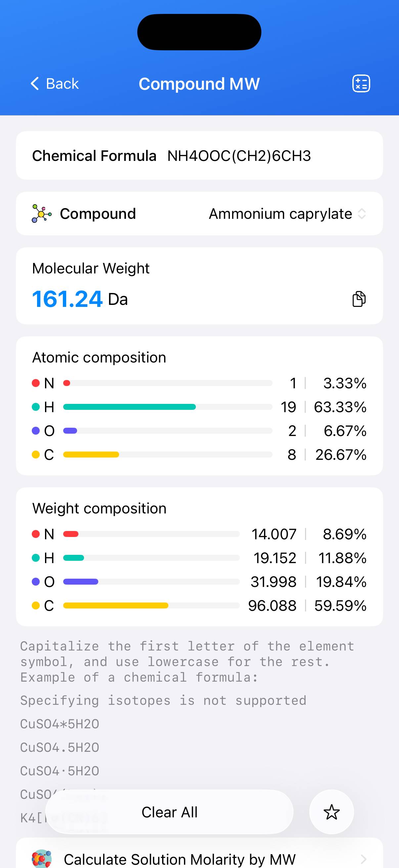Tap the CuSO4*5H2O example formula
The width and height of the screenshot is (399, 868).
click(x=60, y=724)
